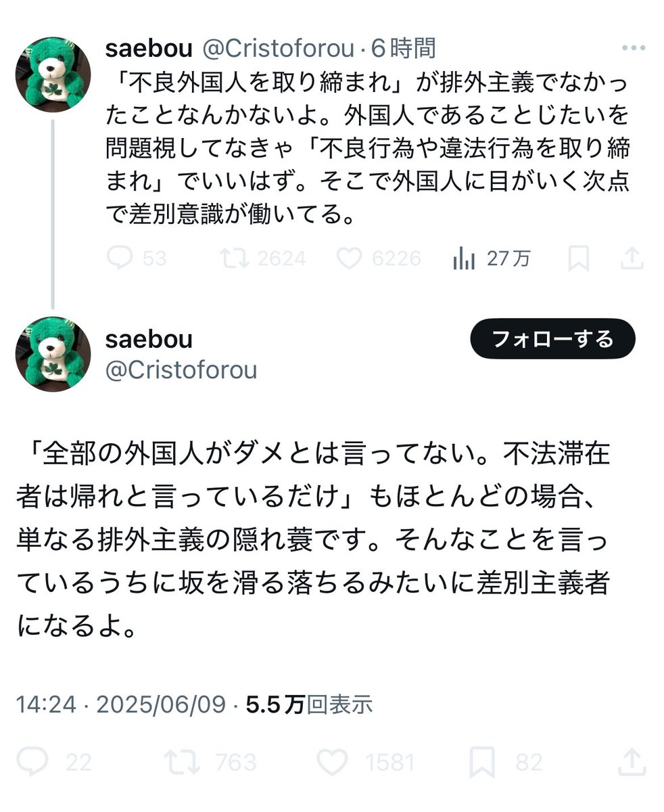Click the フォローする follow button
664x812 pixels.
click(x=552, y=338)
